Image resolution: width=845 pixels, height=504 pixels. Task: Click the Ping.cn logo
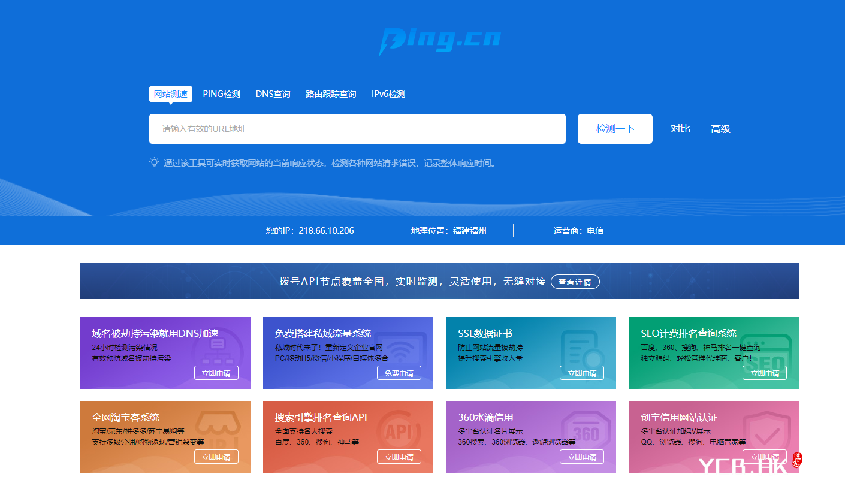(x=439, y=41)
